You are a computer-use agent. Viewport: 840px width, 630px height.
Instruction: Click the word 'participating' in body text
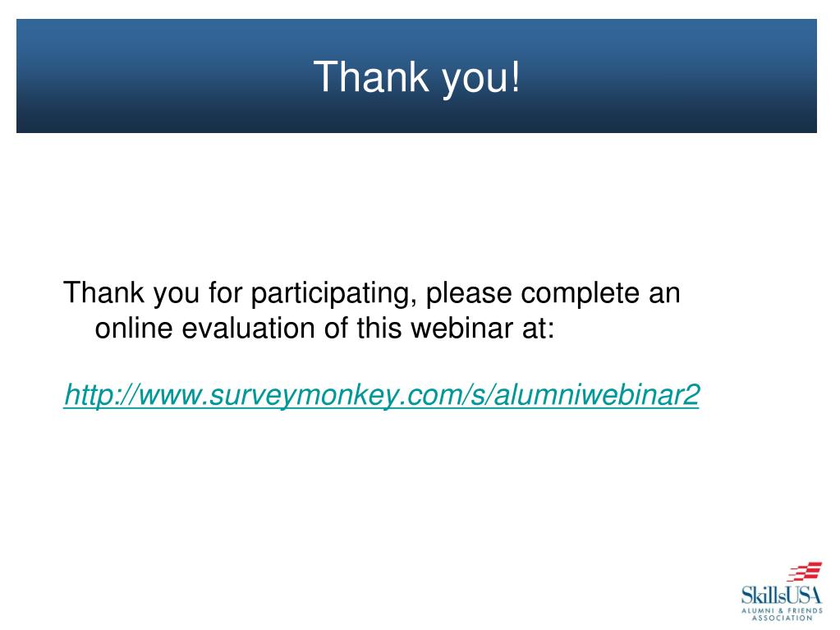pyautogui.click(x=333, y=293)
